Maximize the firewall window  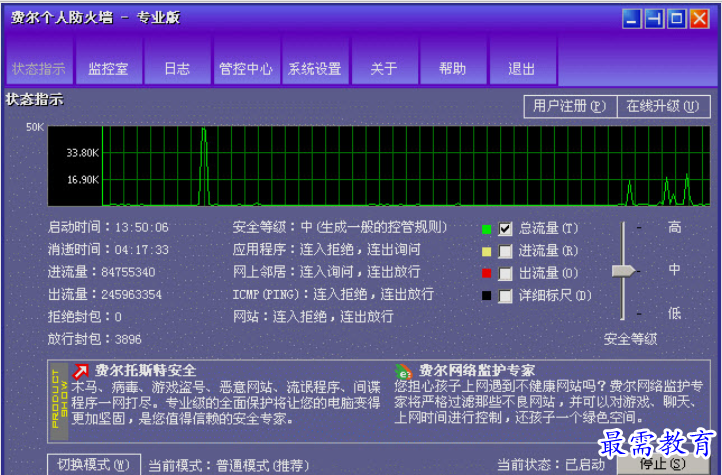pyautogui.click(x=677, y=19)
